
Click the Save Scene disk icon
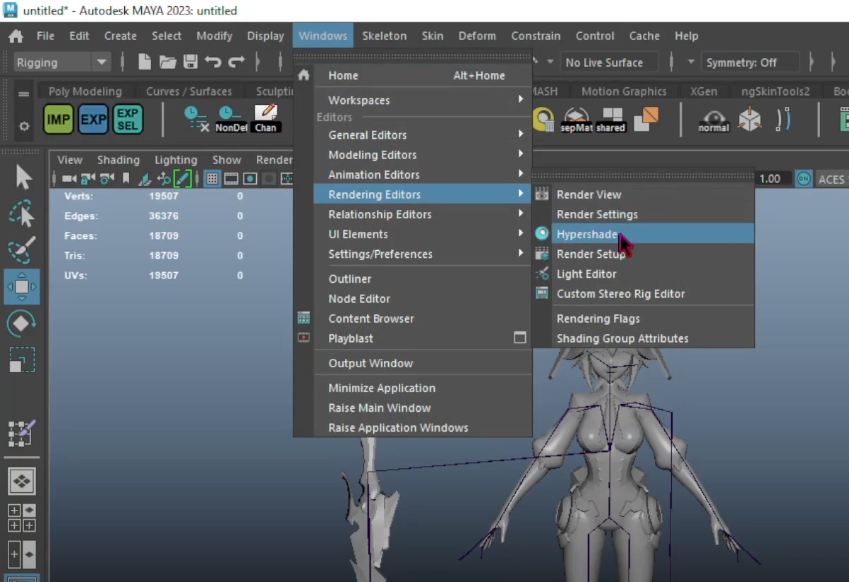pyautogui.click(x=190, y=62)
